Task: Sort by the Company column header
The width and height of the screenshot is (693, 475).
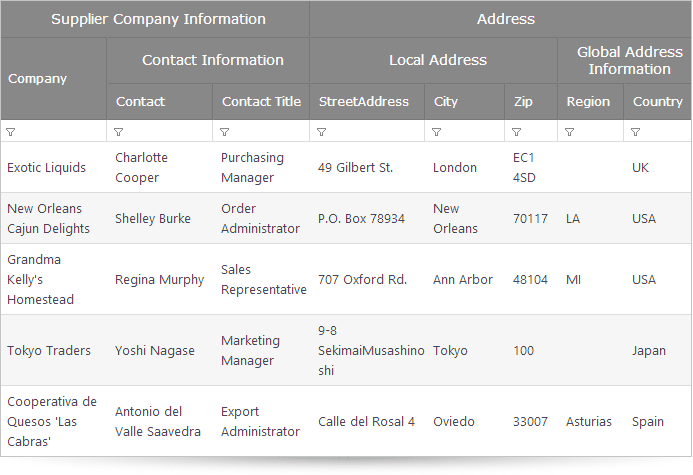Action: pyautogui.click(x=53, y=79)
